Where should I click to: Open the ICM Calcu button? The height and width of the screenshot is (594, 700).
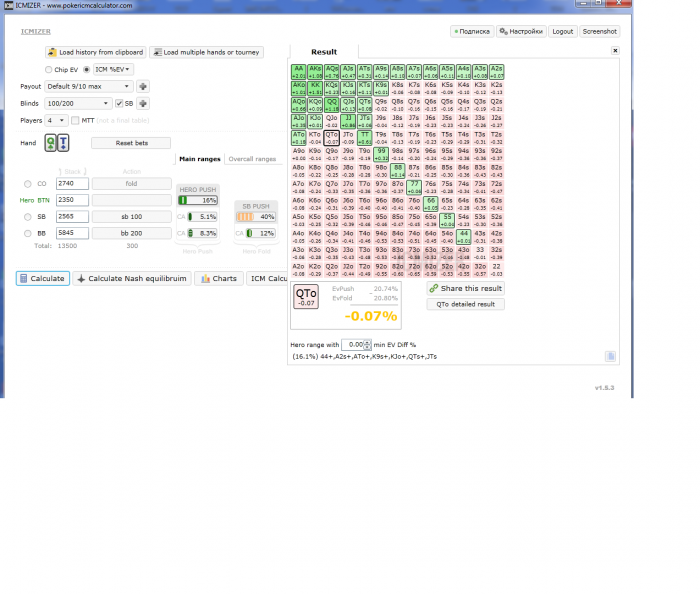[x=267, y=278]
